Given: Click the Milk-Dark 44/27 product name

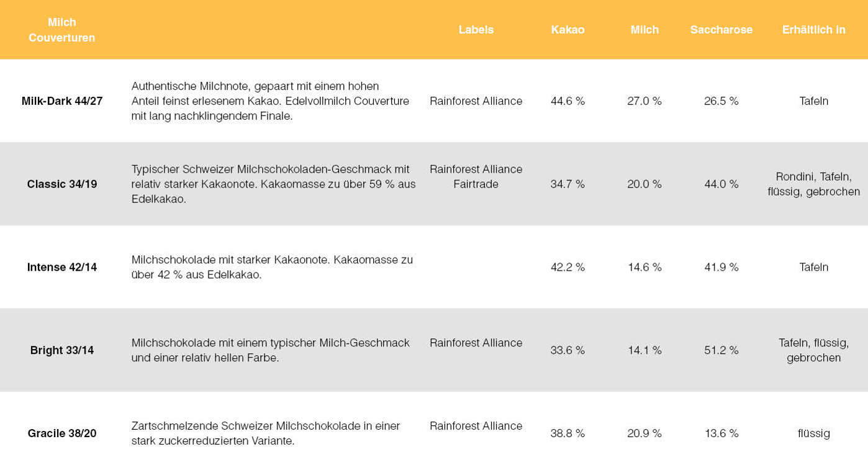Looking at the screenshot, I should [62, 101].
